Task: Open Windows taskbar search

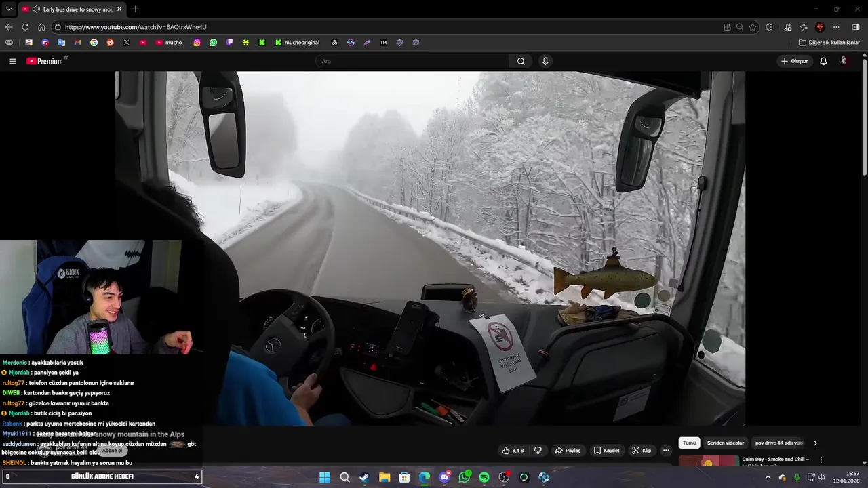Action: pos(344,477)
